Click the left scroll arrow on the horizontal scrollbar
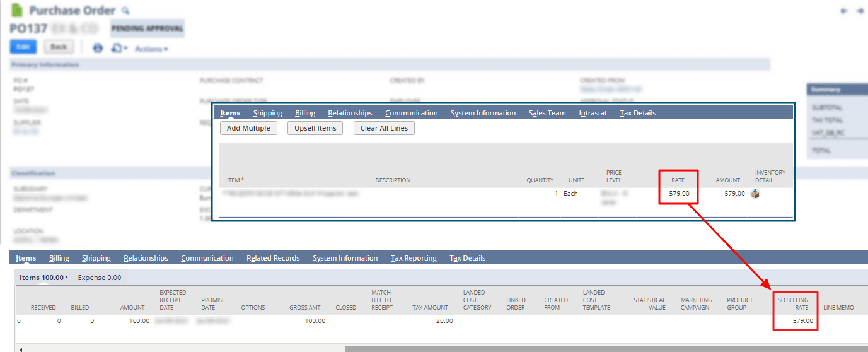Image resolution: width=868 pixels, height=352 pixels. (21, 348)
